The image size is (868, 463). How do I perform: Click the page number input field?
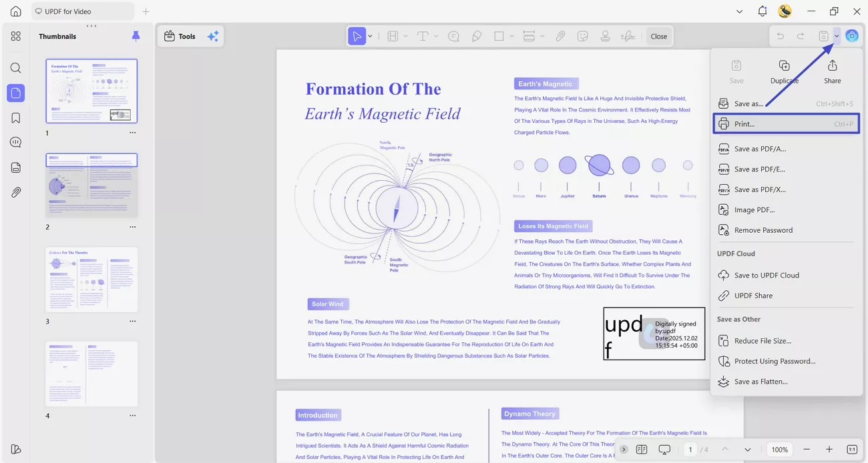point(690,450)
